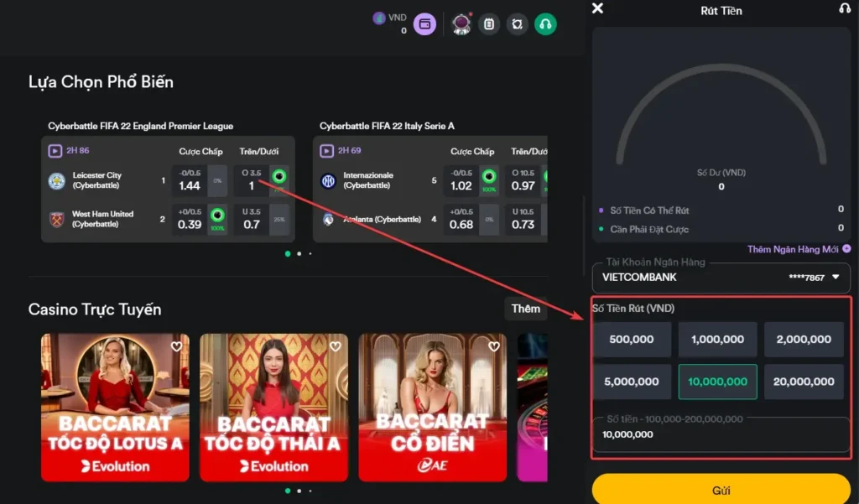
Task: Click the Thêm Ngân Hàng Mới link
Action: pyautogui.click(x=793, y=249)
